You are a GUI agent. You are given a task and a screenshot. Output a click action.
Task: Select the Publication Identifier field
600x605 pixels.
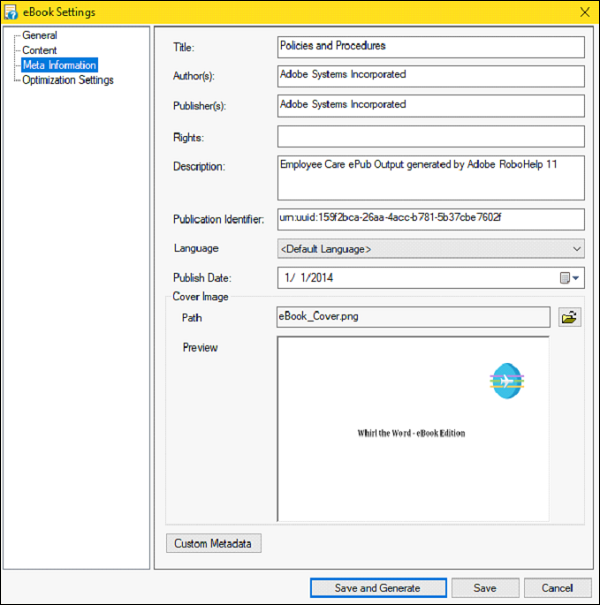(x=430, y=218)
